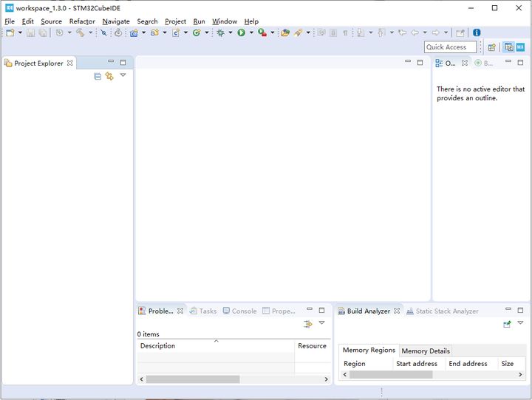The height and width of the screenshot is (400, 532).
Task: Maximize the editor area
Action: [420, 63]
